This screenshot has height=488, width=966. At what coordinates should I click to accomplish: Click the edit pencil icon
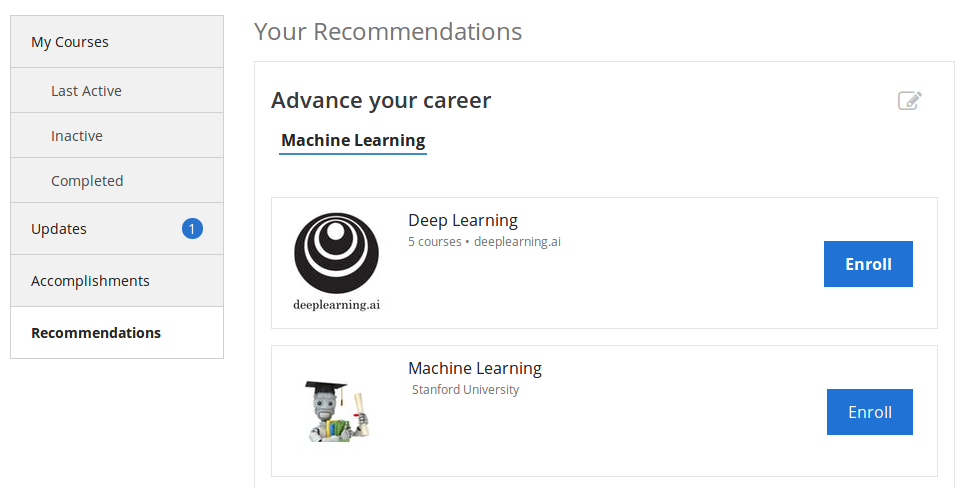click(910, 100)
